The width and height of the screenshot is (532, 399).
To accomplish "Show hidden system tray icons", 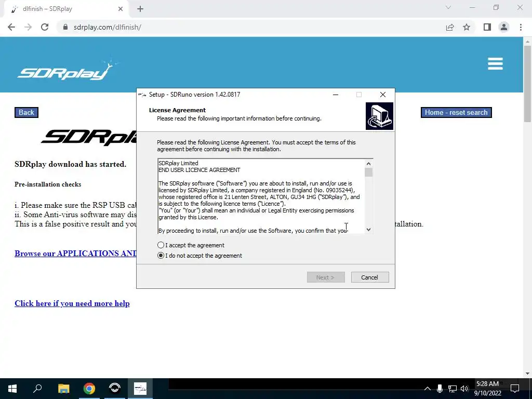I will [428, 389].
